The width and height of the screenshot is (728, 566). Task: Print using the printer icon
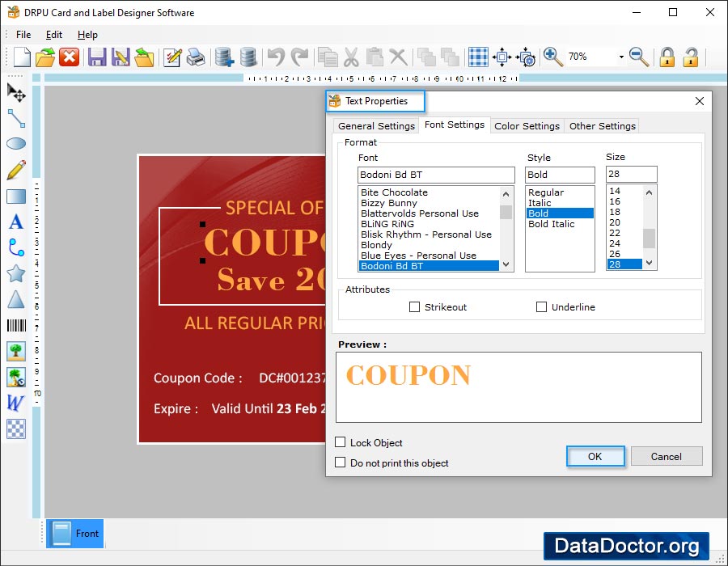point(196,57)
